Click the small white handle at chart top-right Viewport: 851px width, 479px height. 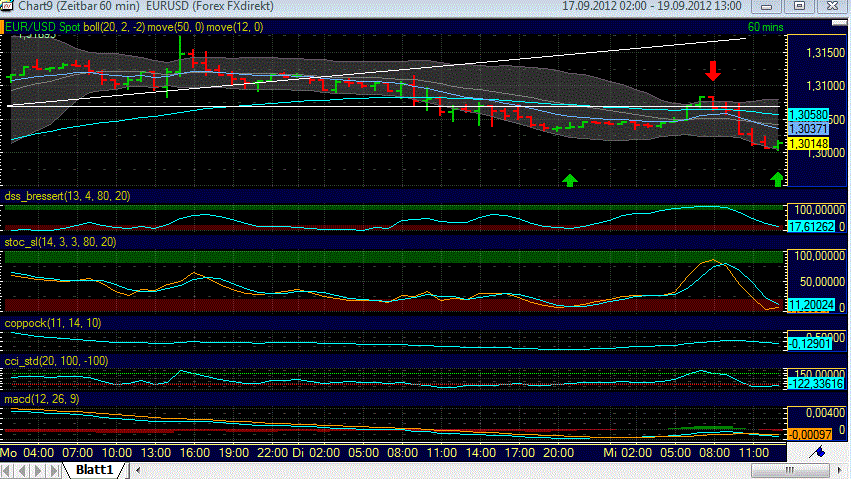pyautogui.click(x=839, y=23)
